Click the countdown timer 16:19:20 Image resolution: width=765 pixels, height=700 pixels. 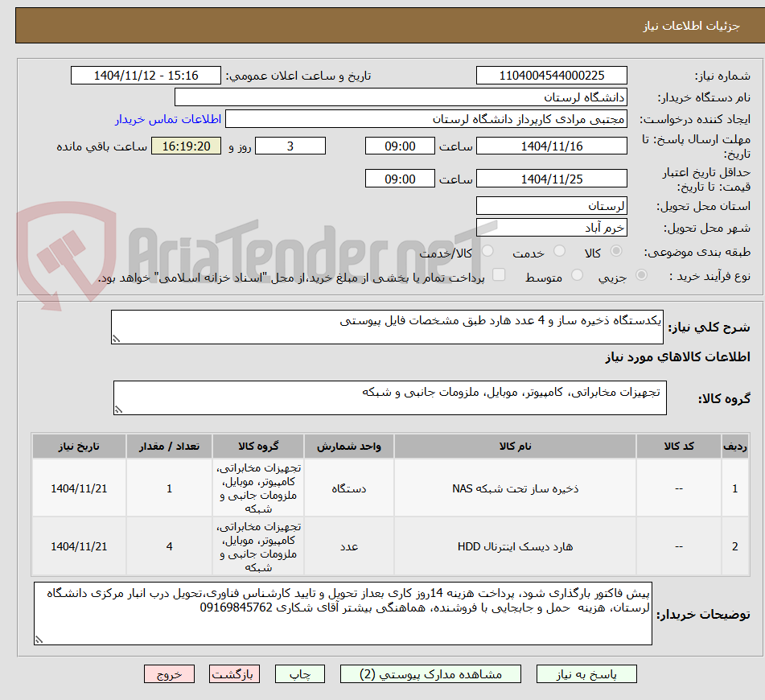(x=186, y=146)
